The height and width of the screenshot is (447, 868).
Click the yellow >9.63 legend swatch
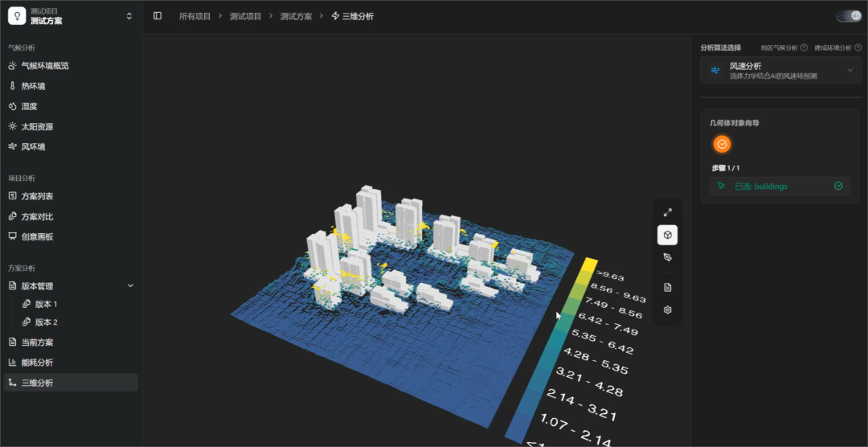(x=588, y=266)
